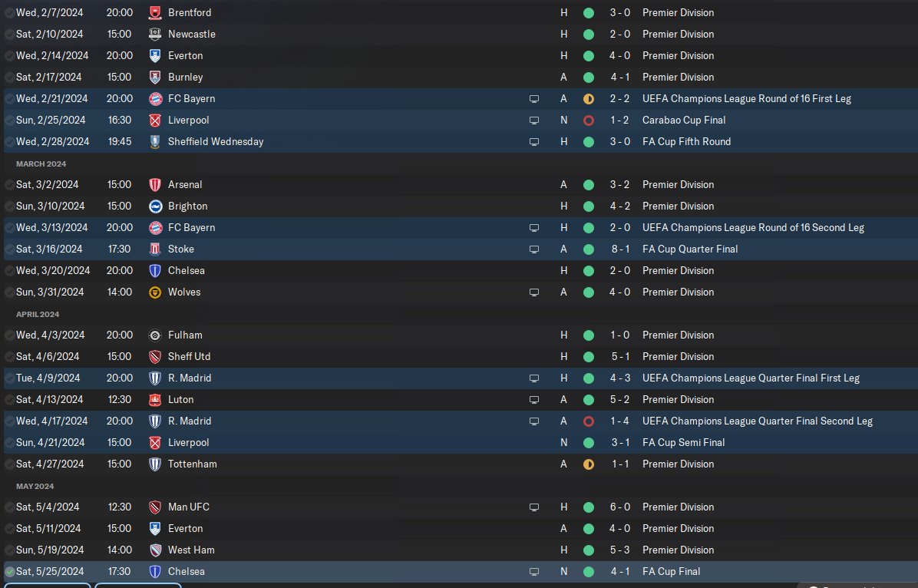The image size is (918, 588).
Task: Click the Newcastle club crest
Action: coord(155,35)
